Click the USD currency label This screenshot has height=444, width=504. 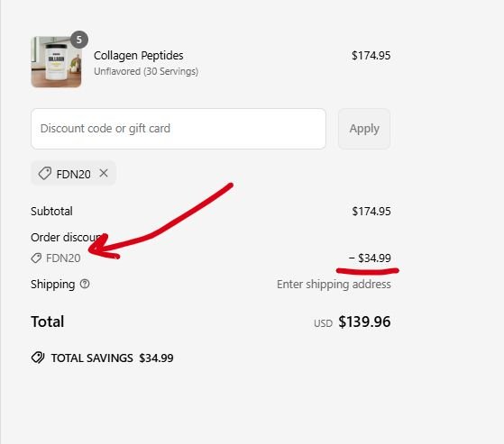(x=323, y=323)
